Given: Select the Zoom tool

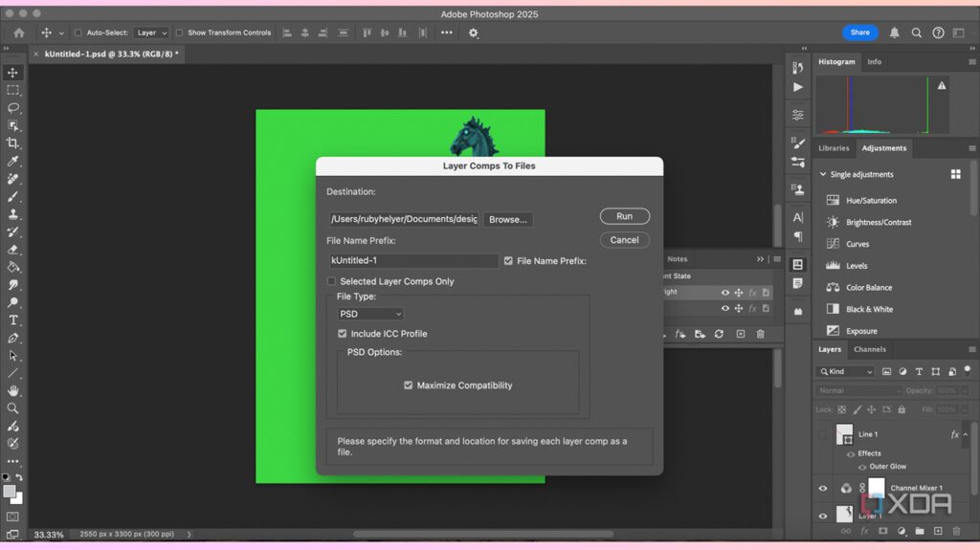Looking at the screenshot, I should pyautogui.click(x=12, y=408).
